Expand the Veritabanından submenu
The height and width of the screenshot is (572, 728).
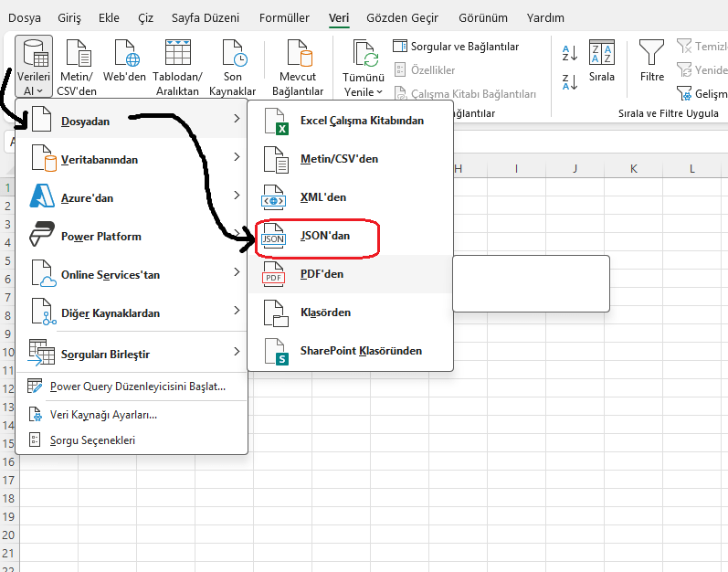132,159
